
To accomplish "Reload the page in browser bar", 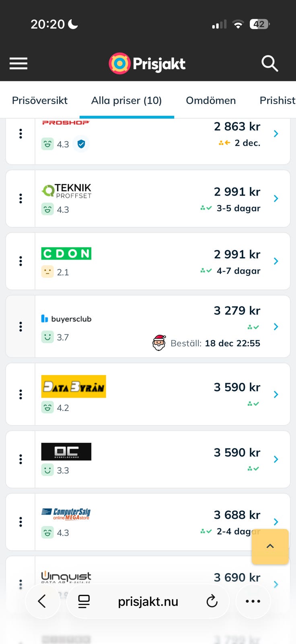I will (212, 601).
